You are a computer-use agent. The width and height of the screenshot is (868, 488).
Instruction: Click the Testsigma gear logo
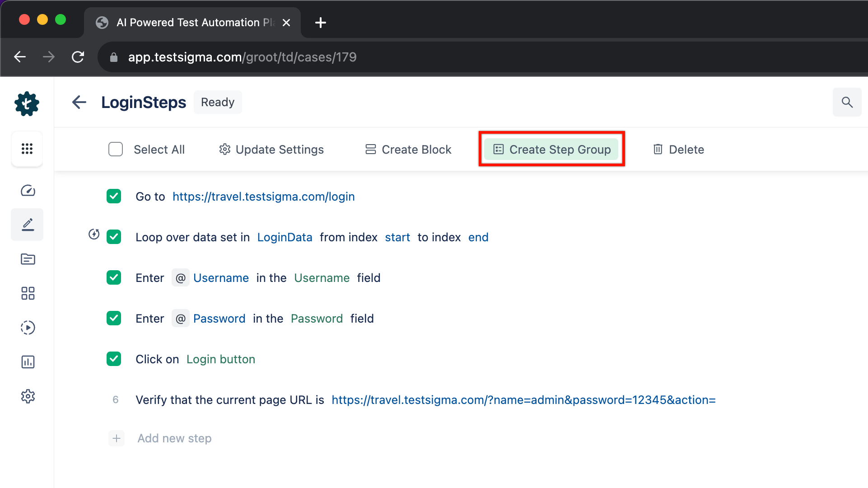27,104
